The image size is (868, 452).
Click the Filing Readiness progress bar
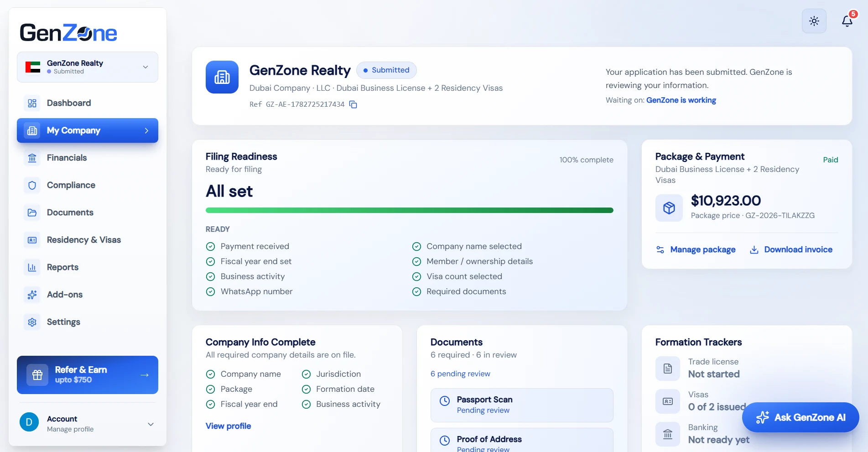pos(410,210)
